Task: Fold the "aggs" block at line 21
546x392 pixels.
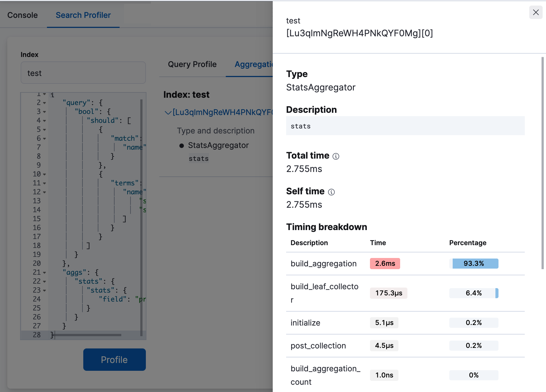Action: 44,273
